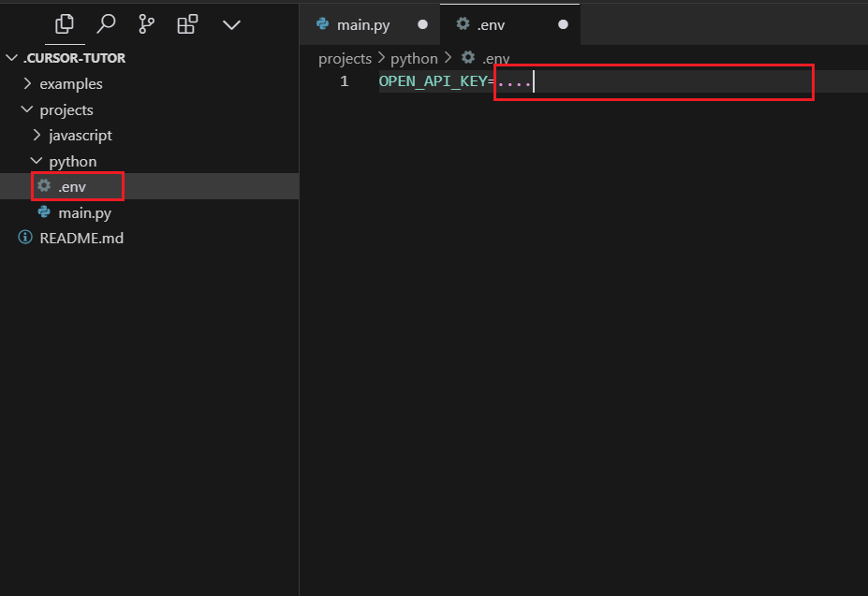This screenshot has height=596, width=868.
Task: Open the Source Control view icon
Action: coord(146,24)
